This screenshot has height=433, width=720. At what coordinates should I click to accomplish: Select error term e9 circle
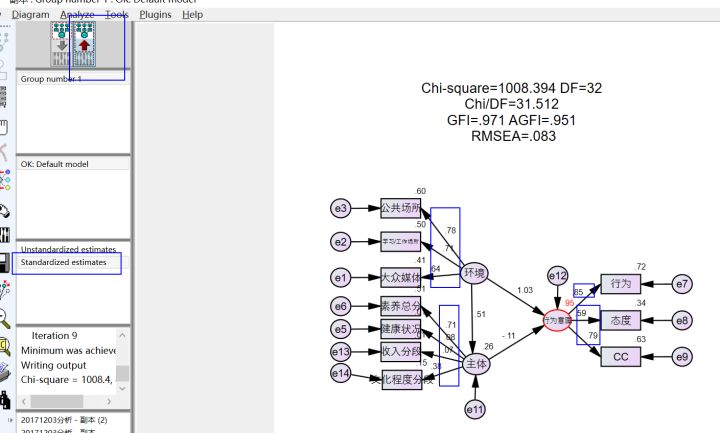point(682,357)
